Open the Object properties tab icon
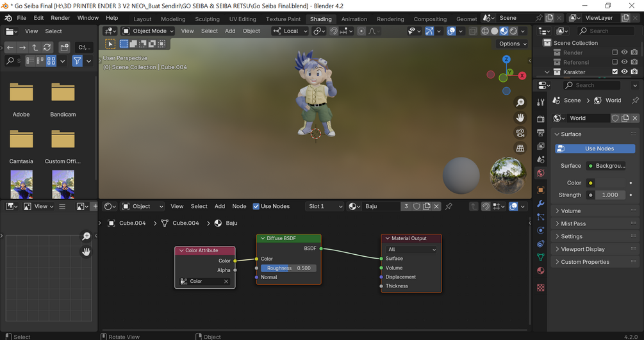This screenshot has height=340, width=644. pos(540,190)
